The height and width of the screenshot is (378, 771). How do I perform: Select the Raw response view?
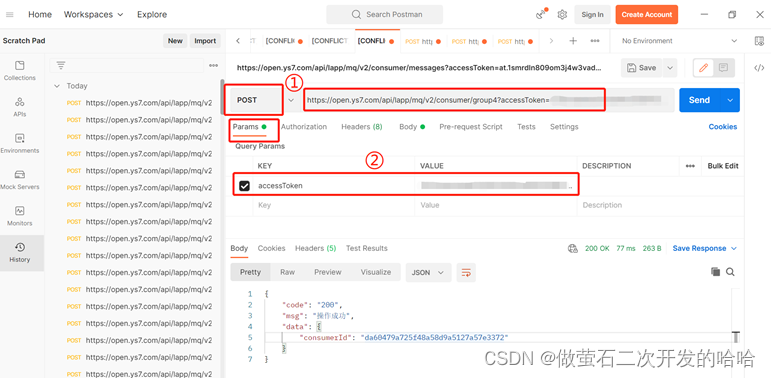tap(287, 272)
